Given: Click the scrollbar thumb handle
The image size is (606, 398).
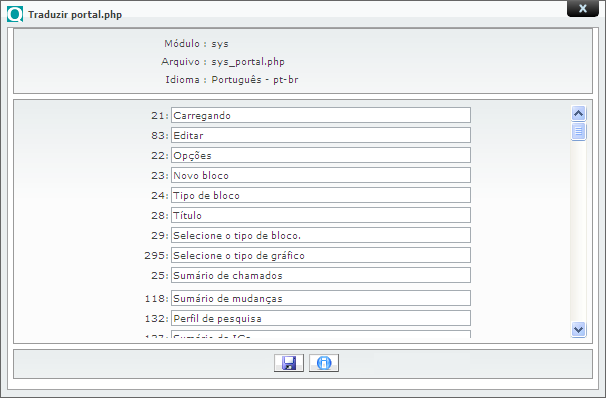Looking at the screenshot, I should [x=578, y=131].
